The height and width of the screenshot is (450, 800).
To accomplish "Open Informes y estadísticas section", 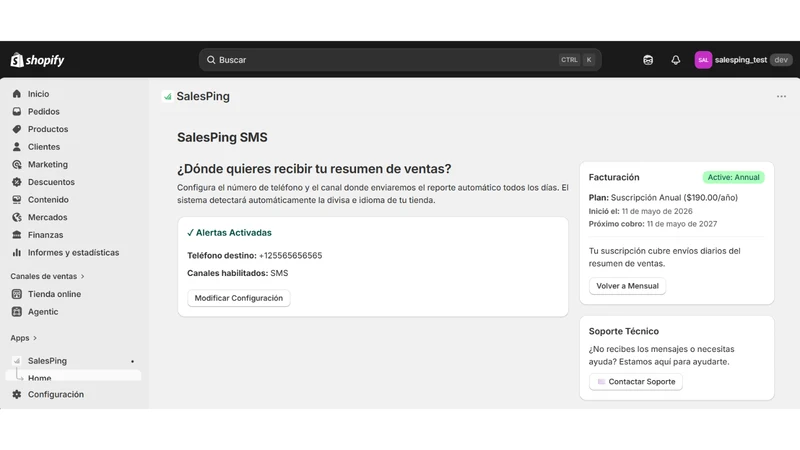I will coord(73,253).
